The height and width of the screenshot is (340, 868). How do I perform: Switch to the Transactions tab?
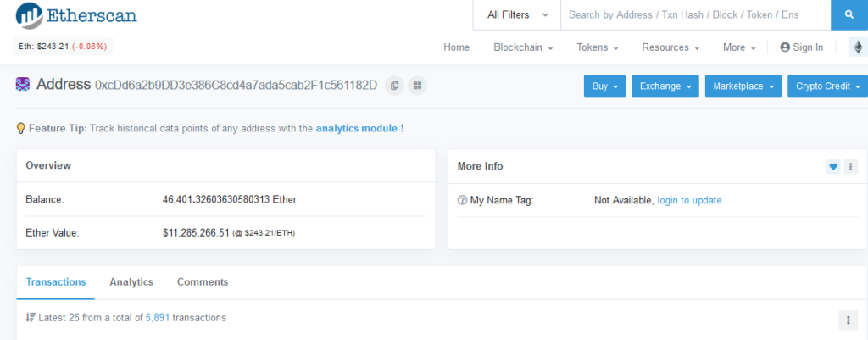tap(56, 282)
